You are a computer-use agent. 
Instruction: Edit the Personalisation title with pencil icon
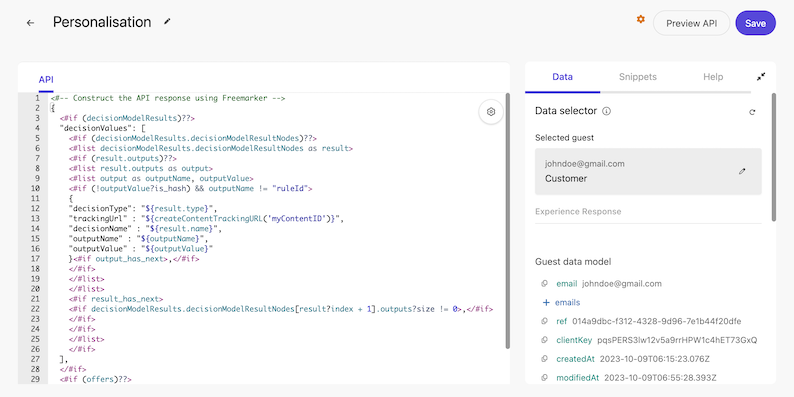[168, 22]
